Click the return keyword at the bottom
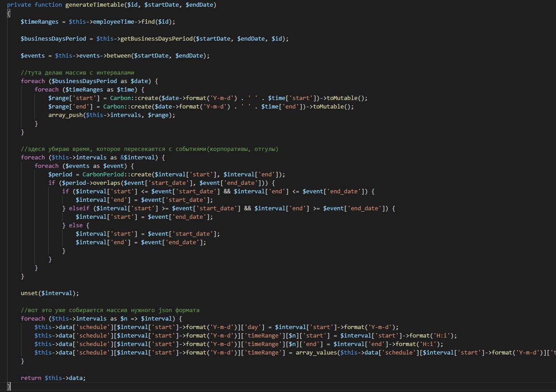The height and width of the screenshot is (392, 556). (31, 378)
